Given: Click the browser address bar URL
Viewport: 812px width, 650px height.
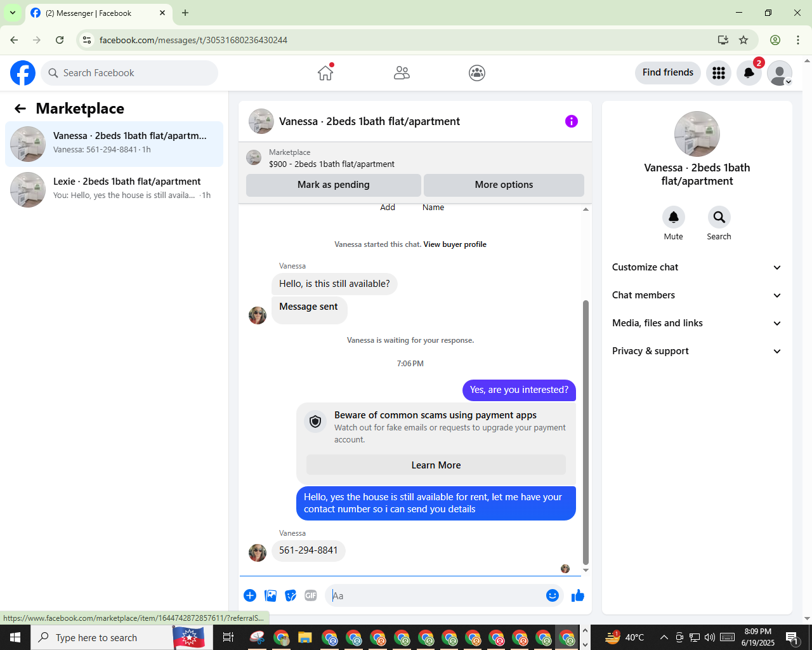Looking at the screenshot, I should click(193, 40).
